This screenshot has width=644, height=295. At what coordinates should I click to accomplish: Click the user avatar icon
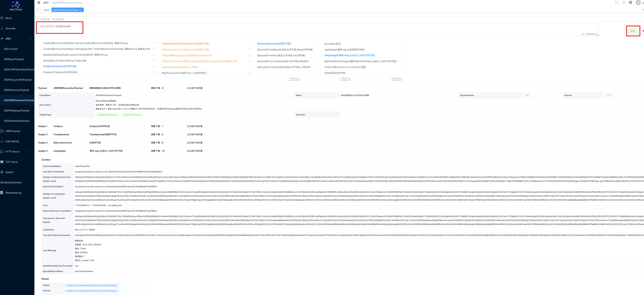pyautogui.click(x=638, y=3)
